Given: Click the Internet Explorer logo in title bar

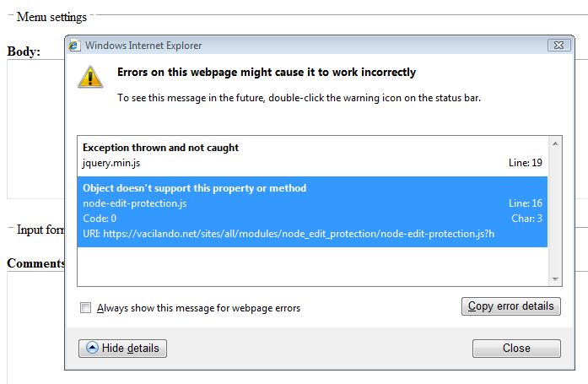Looking at the screenshot, I should coord(74,46).
